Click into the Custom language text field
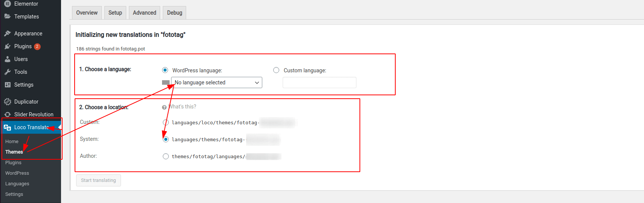Viewport: 644px width, 203px height. point(319,82)
